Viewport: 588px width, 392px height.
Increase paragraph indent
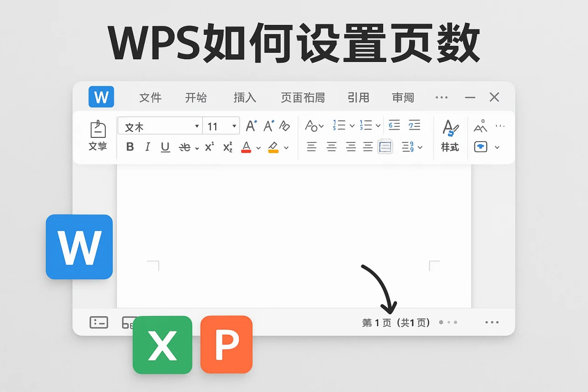414,125
